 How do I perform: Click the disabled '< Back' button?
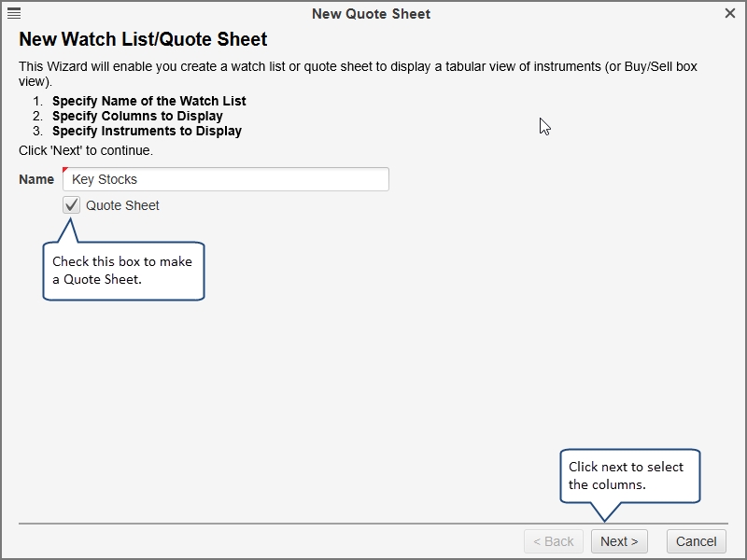pos(553,541)
